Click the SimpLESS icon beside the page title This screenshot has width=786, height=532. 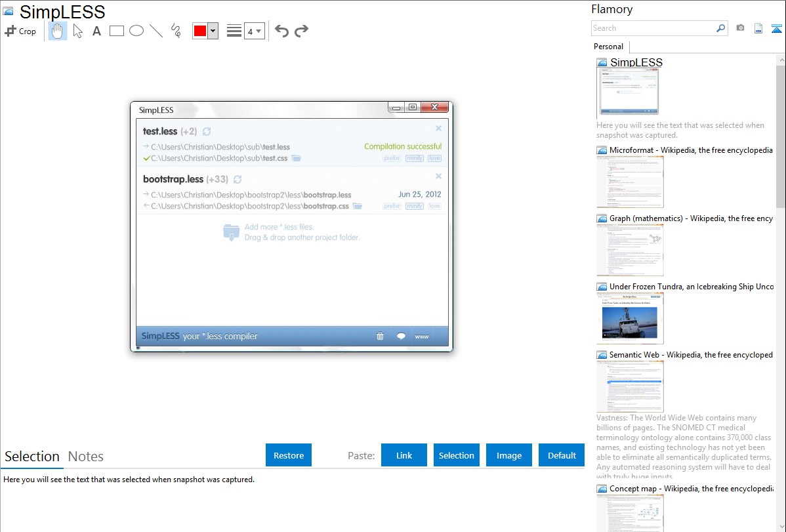[x=8, y=12]
